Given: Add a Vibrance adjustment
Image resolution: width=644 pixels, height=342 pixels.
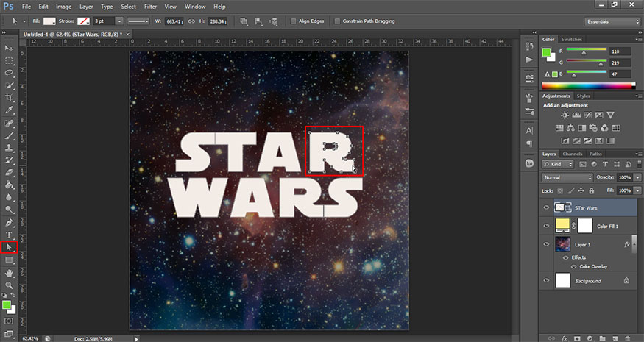Looking at the screenshot, I should pos(611,115).
